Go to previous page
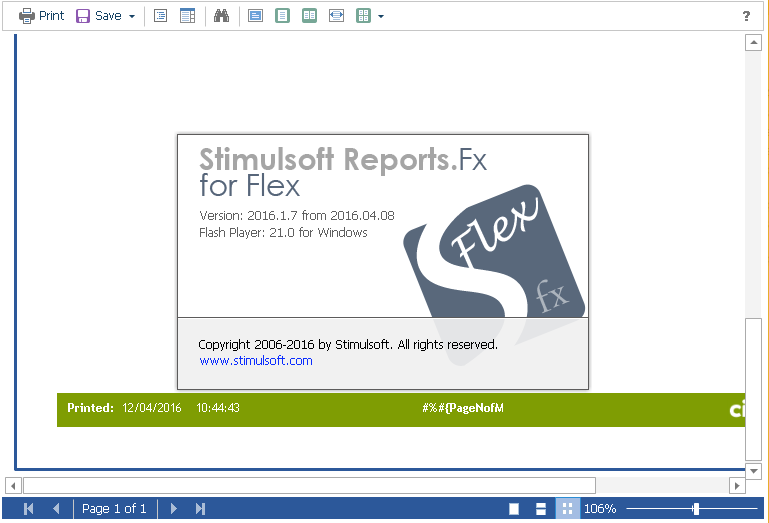This screenshot has width=769, height=523. 56,509
